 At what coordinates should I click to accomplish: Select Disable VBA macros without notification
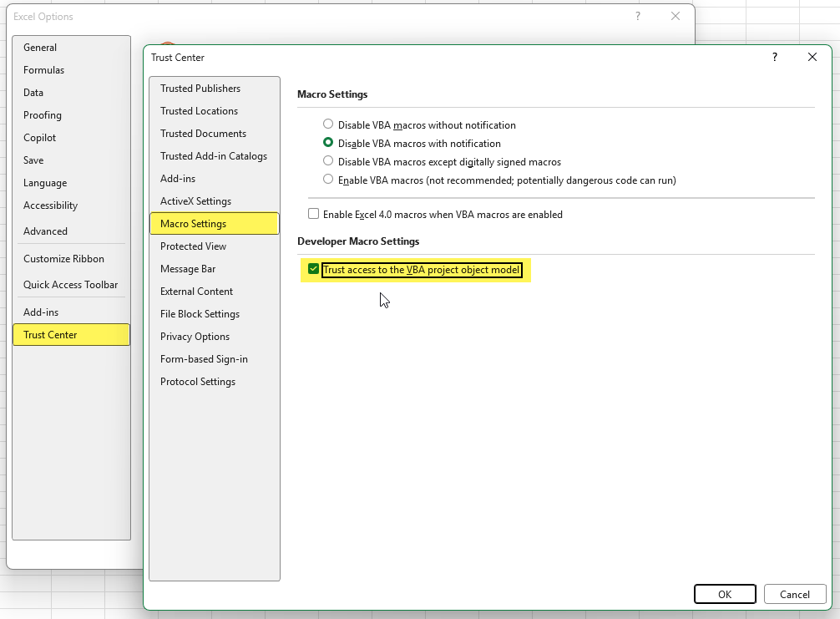click(328, 124)
